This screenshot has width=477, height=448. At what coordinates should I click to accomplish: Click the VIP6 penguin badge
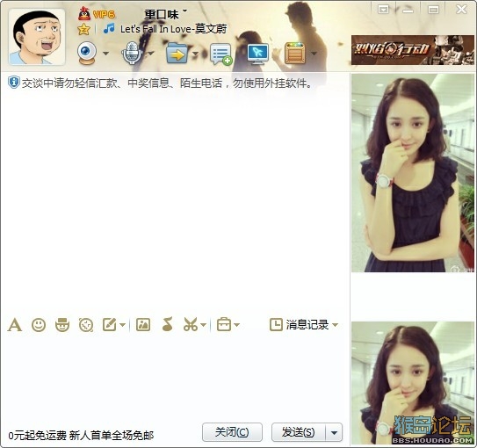pos(97,14)
